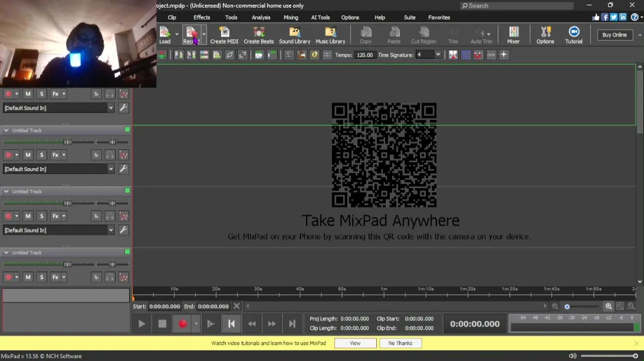Click the Facebook share icon
Screen dimensions: 644x361
[x=605, y=17]
